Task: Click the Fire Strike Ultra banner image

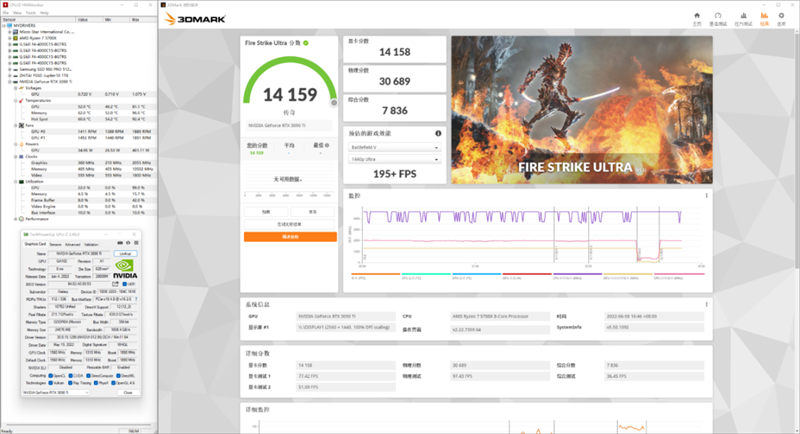Action: (581, 108)
